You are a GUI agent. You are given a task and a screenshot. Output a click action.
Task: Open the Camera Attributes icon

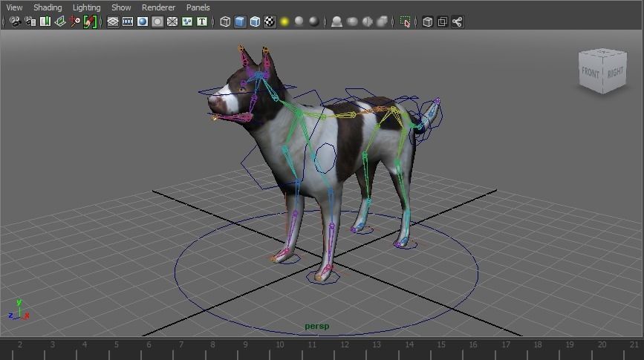[30, 22]
